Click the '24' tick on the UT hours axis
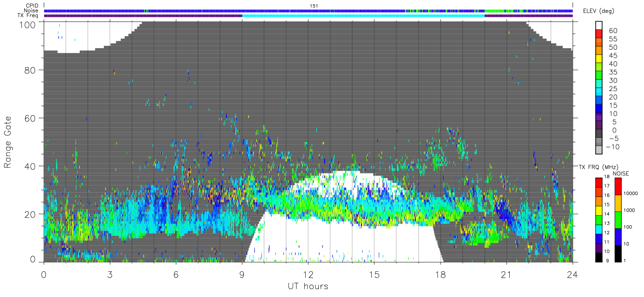 573,274
